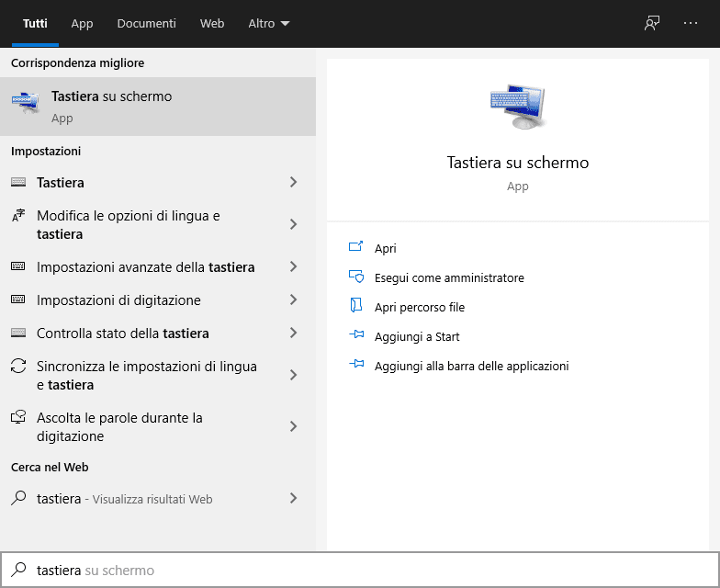Click the search magnifier icon in search box

coord(18,571)
